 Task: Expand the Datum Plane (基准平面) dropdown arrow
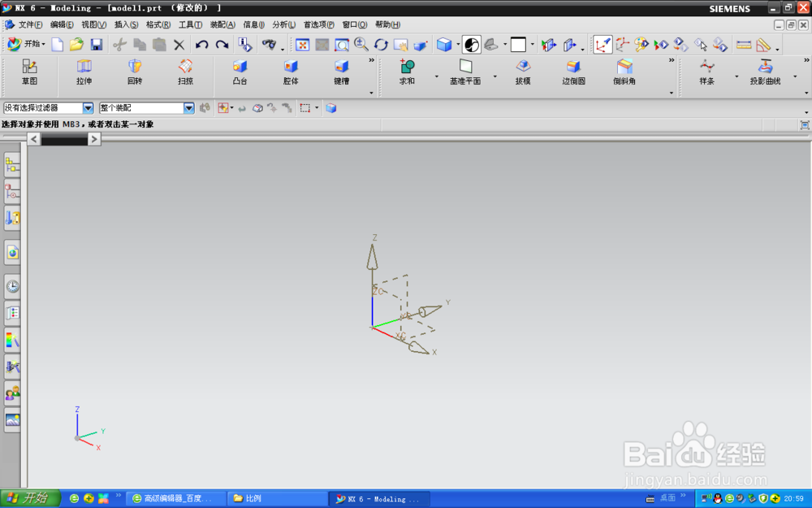point(495,76)
